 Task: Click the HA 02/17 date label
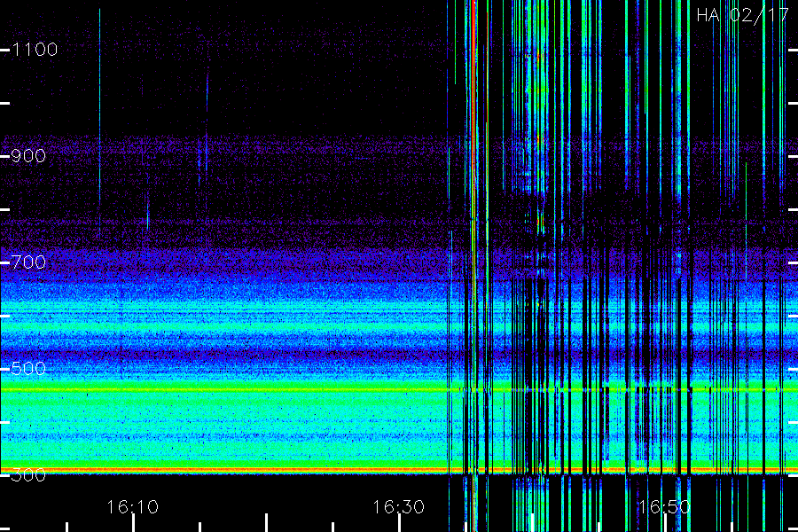[743, 15]
